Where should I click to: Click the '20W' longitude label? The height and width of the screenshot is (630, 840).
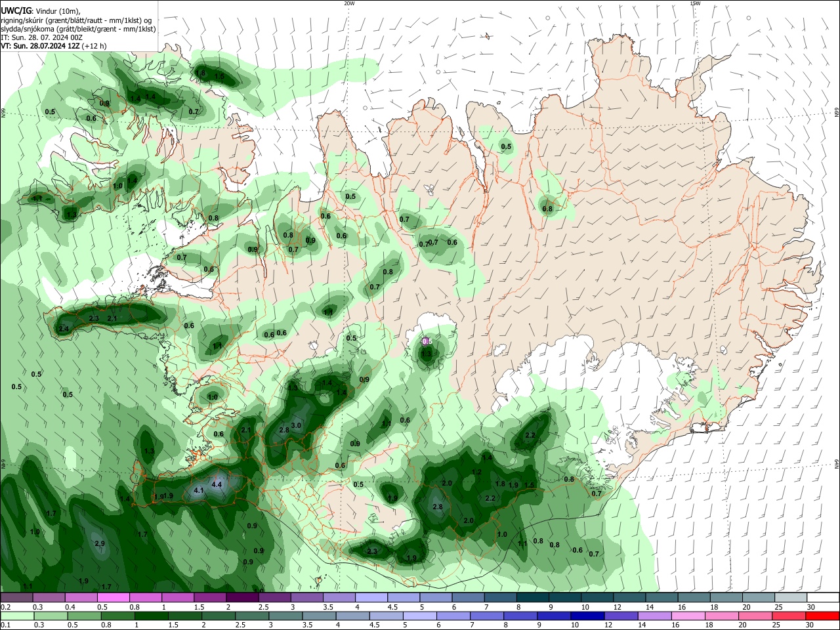pyautogui.click(x=349, y=3)
